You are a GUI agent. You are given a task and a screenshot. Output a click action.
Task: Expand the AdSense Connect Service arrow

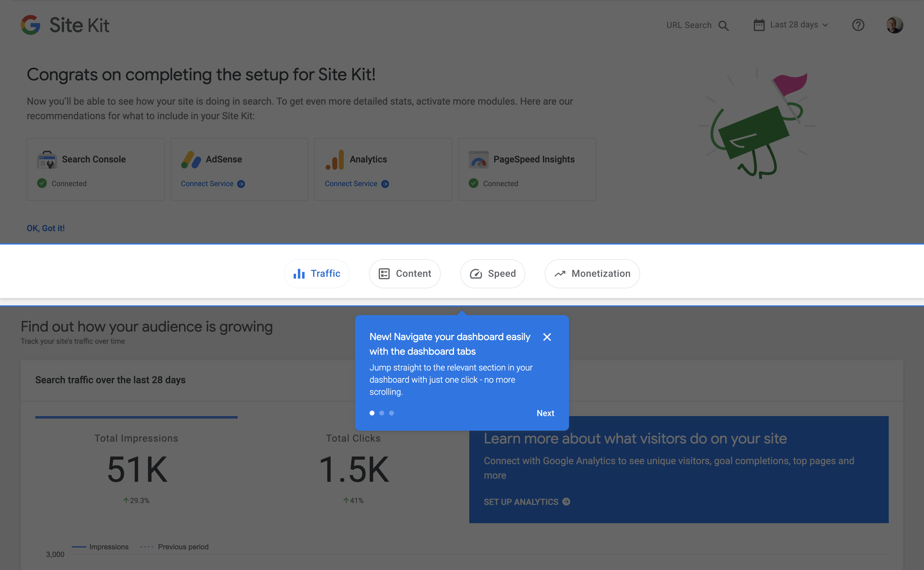[240, 184]
